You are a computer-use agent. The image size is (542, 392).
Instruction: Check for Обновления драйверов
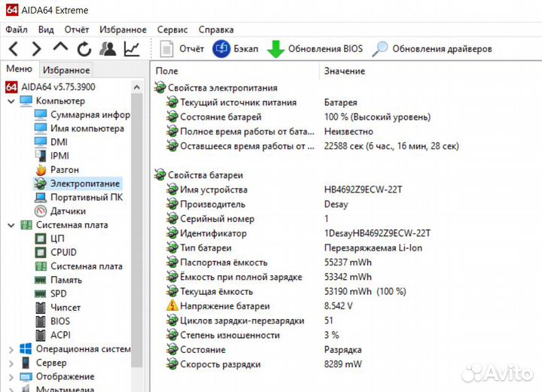432,49
